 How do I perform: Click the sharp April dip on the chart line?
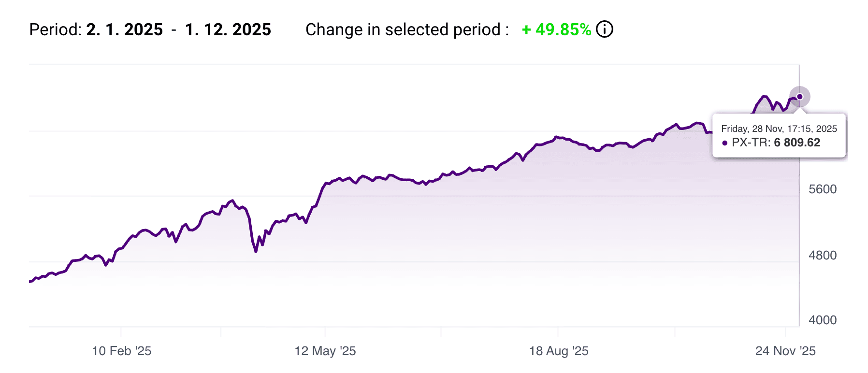(256, 251)
